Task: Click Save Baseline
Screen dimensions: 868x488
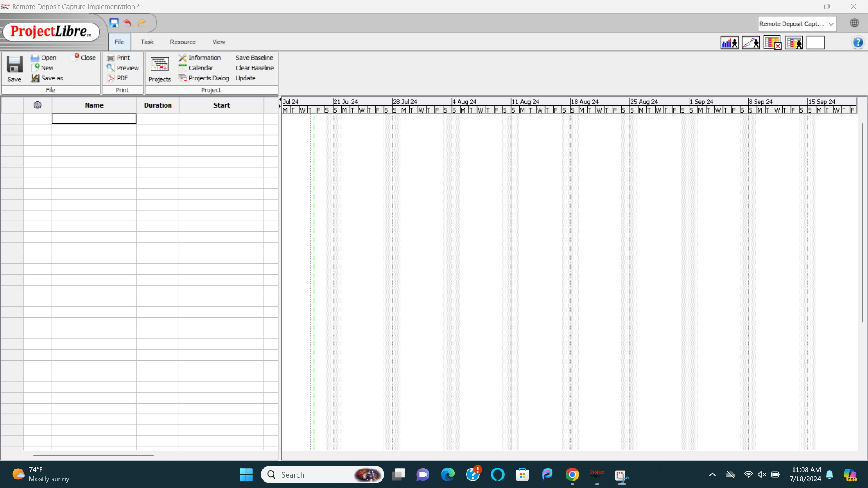Action: pyautogui.click(x=255, y=57)
